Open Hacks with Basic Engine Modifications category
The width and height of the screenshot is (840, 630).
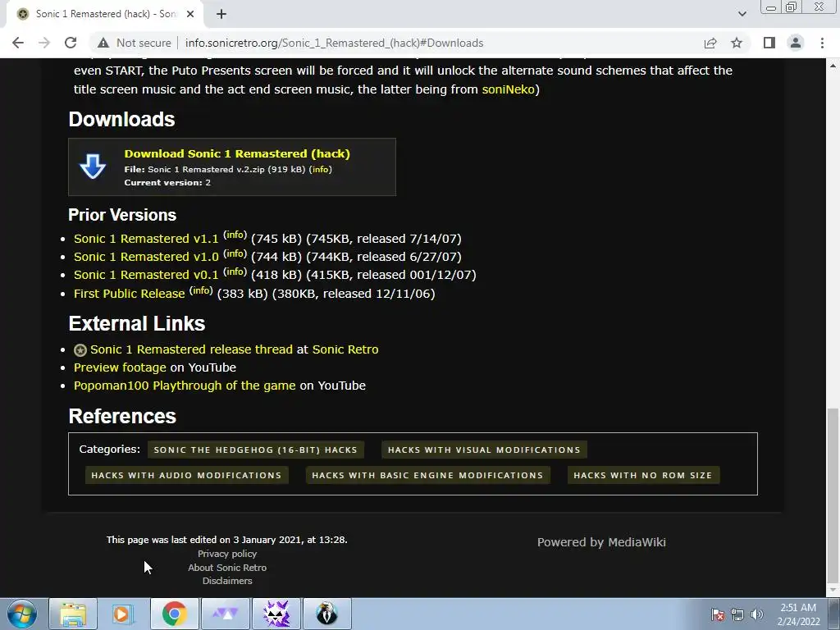427,475
